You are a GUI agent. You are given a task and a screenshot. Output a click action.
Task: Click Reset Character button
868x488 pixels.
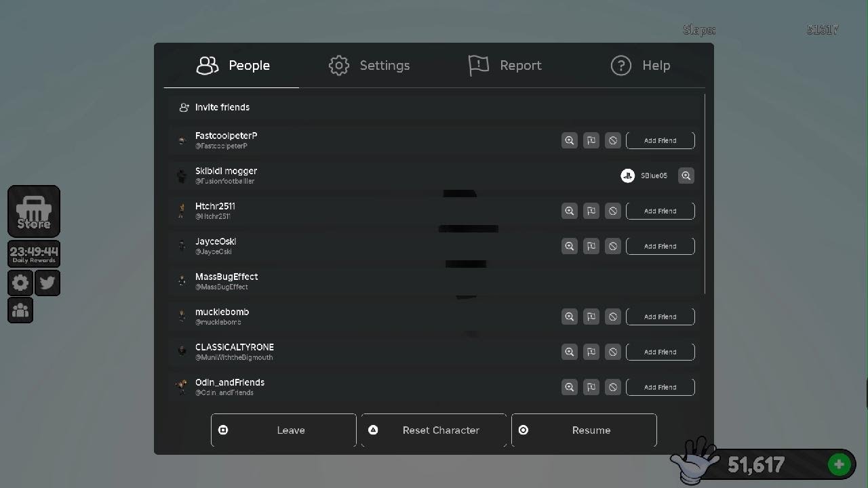pyautogui.click(x=434, y=430)
